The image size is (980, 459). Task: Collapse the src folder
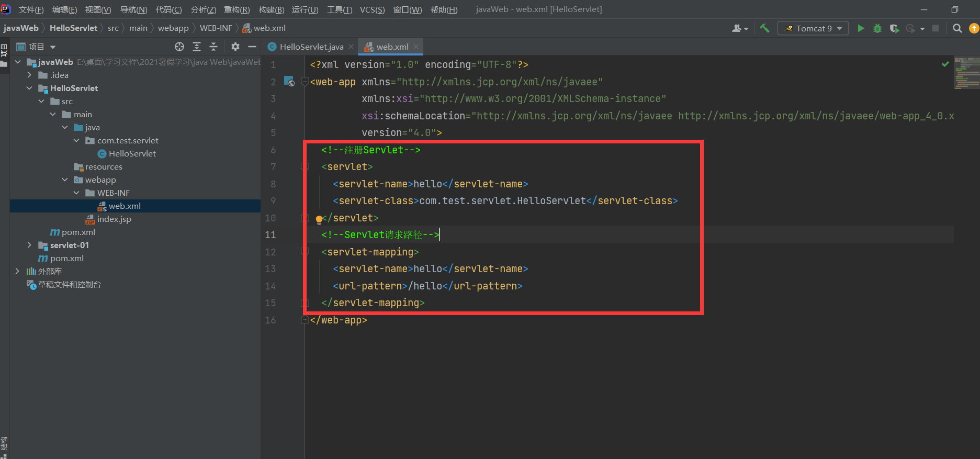(41, 101)
